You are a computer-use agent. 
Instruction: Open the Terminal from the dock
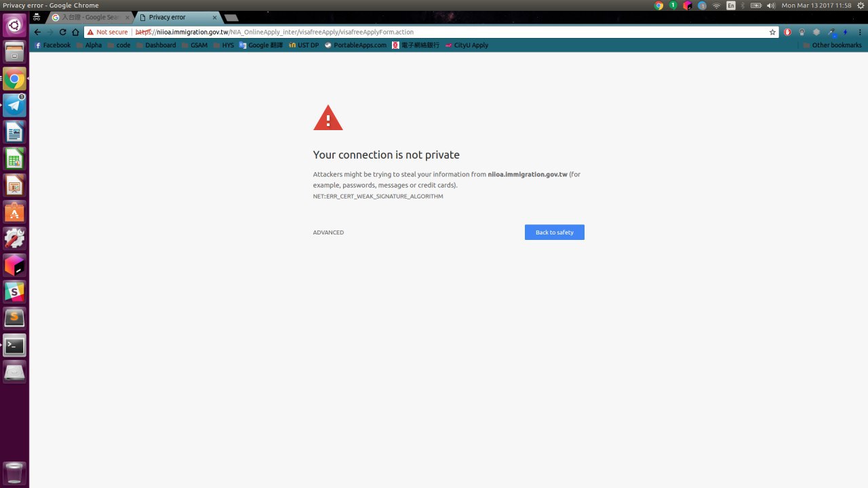14,345
